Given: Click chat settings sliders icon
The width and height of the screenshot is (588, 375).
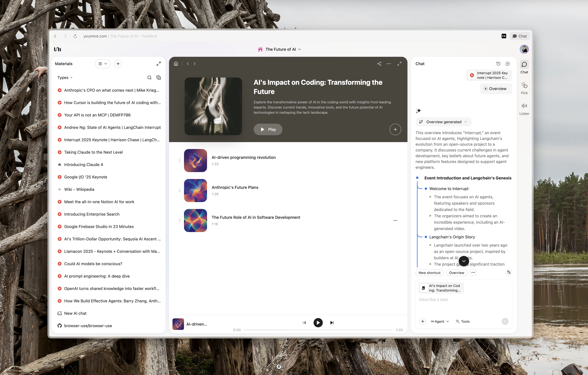Looking at the screenshot, I should coord(509,272).
